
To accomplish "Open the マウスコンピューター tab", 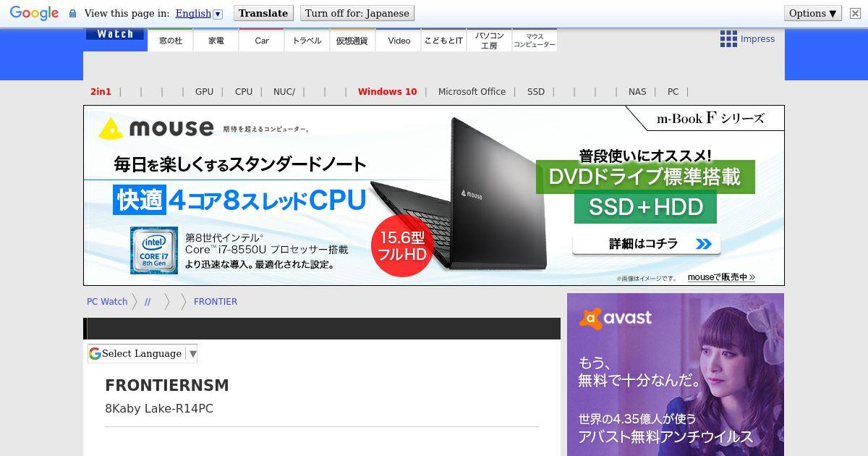I will [535, 41].
